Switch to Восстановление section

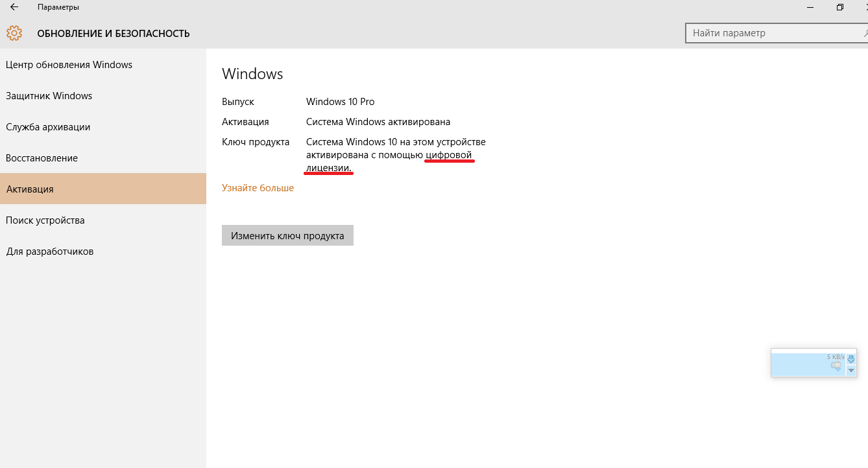point(42,158)
